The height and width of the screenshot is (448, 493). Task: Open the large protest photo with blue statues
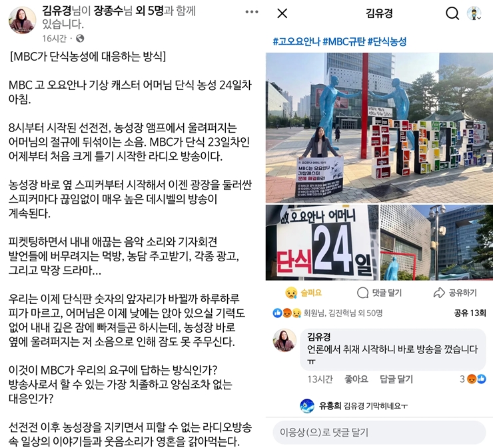coord(379,128)
